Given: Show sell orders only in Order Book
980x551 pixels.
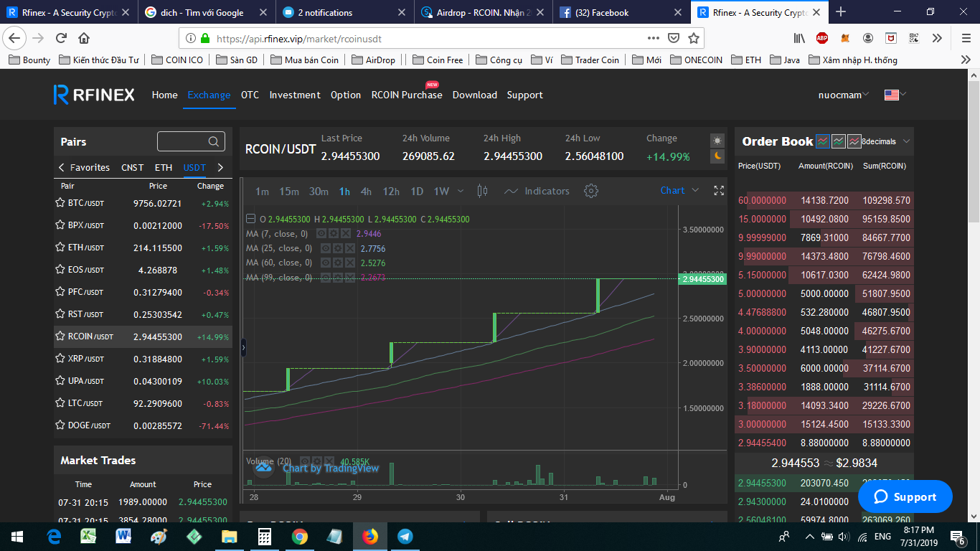Looking at the screenshot, I should (x=854, y=141).
